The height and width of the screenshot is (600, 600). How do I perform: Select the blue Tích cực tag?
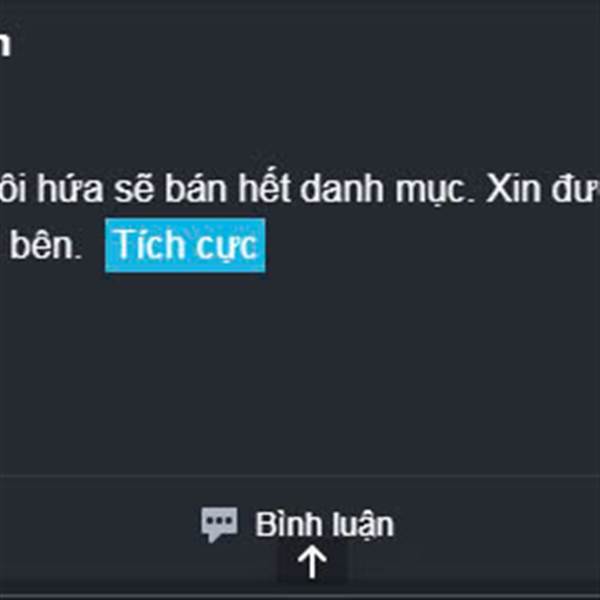[185, 245]
